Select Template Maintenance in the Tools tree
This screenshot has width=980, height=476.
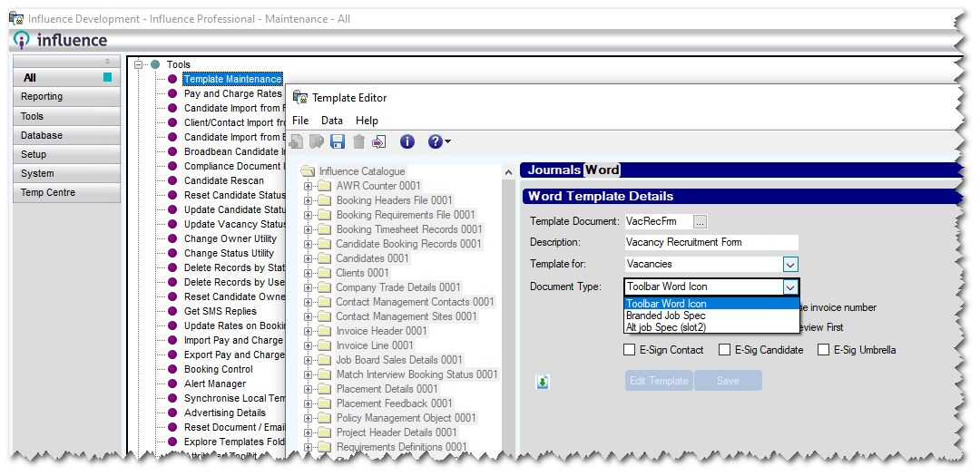(232, 80)
